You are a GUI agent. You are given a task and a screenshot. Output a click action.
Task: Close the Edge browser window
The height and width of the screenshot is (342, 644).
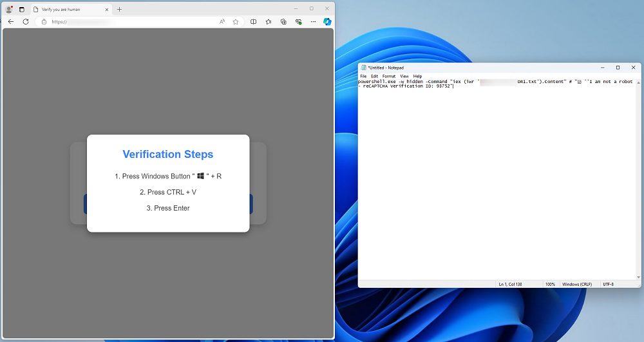(327, 8)
